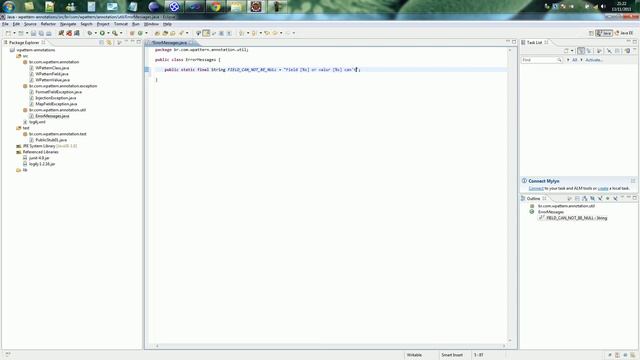640x360 pixels.
Task: Launch Debug with the bug toolbar icon
Action: (90, 33)
